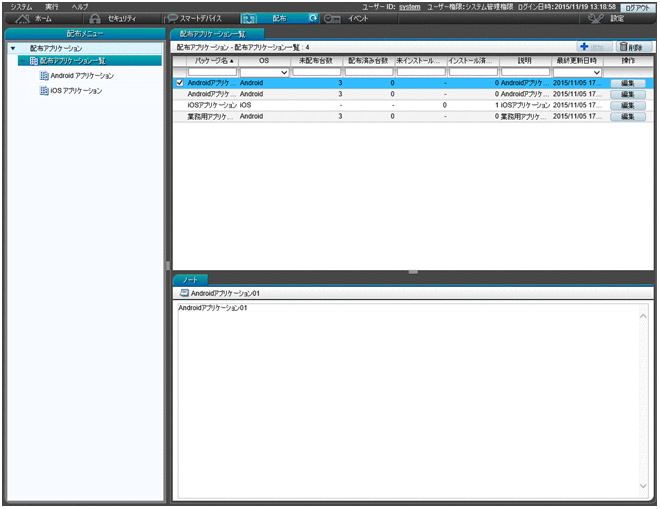Click the system user ID link
The image size is (660, 509).
(x=409, y=6)
